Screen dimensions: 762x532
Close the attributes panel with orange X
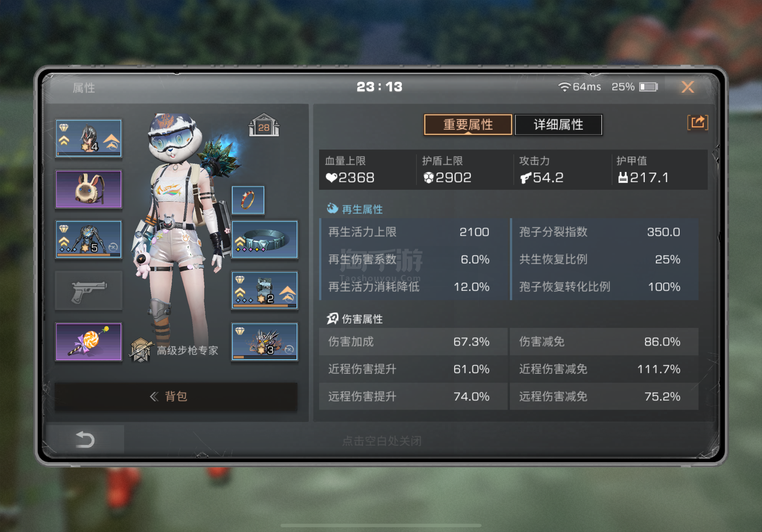tap(688, 87)
